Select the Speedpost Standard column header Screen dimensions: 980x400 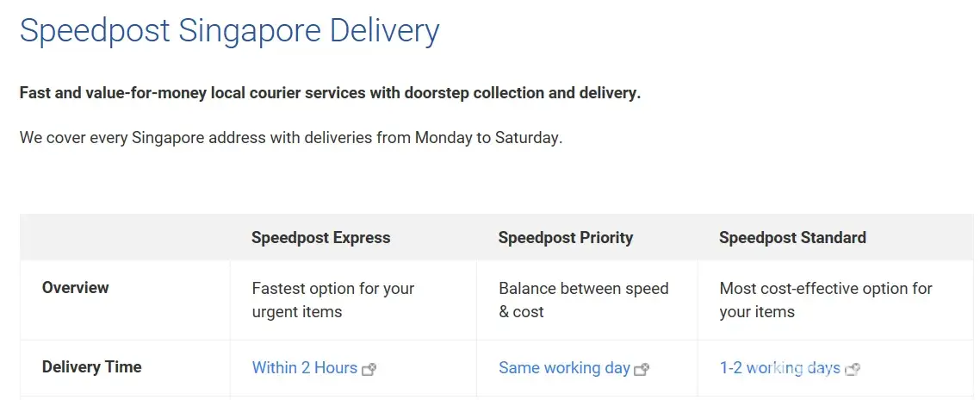tap(792, 238)
